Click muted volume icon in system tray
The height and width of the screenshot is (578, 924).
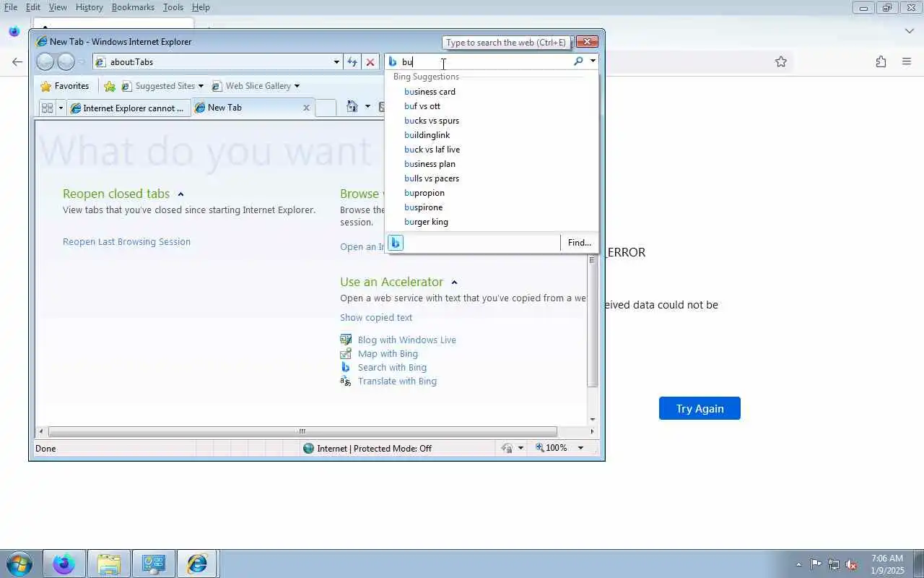point(852,564)
